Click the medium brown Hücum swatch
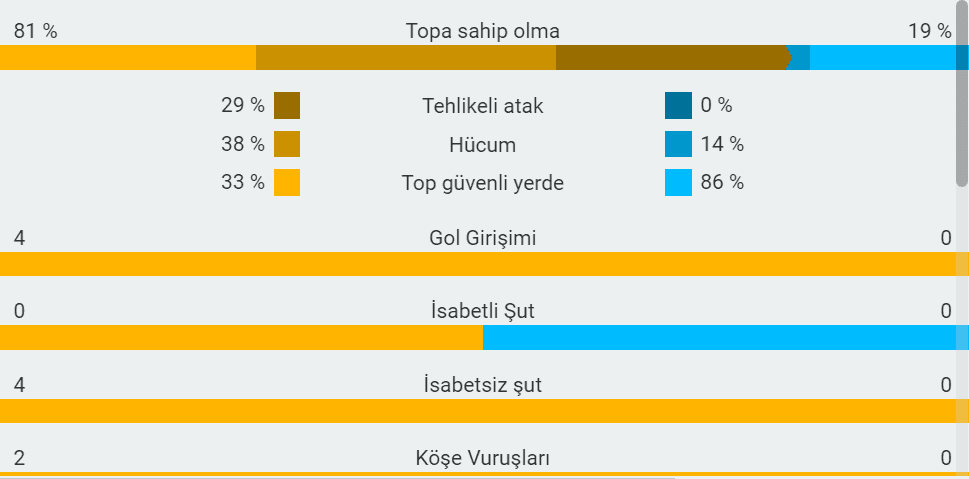The width and height of the screenshot is (969, 479). (x=287, y=145)
